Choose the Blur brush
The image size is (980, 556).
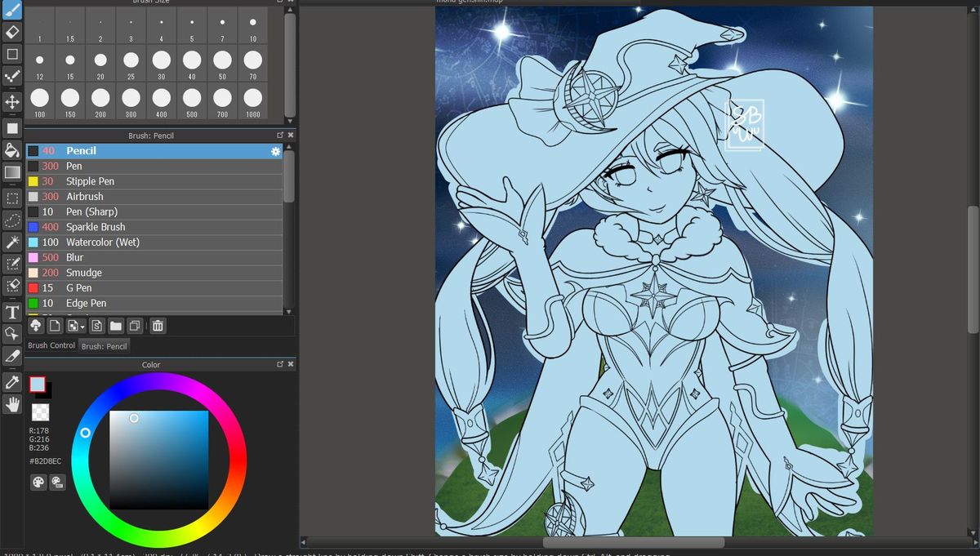(154, 257)
